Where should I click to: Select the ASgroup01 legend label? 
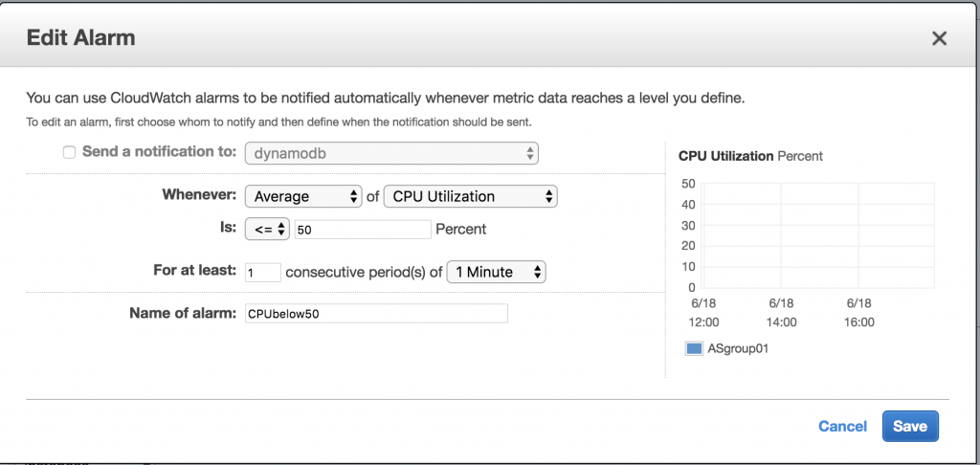pos(739,349)
